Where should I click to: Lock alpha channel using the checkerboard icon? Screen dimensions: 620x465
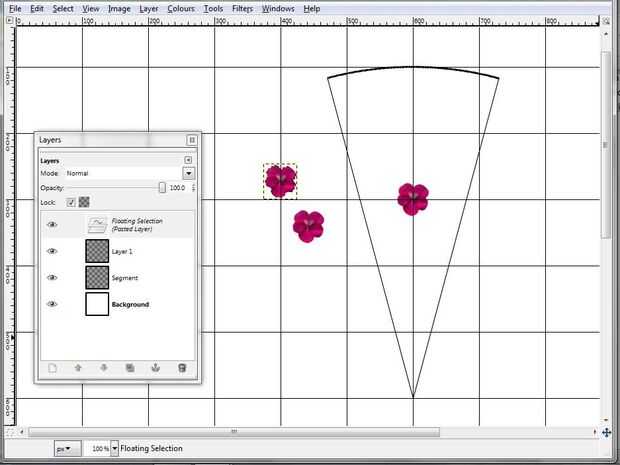[84, 202]
